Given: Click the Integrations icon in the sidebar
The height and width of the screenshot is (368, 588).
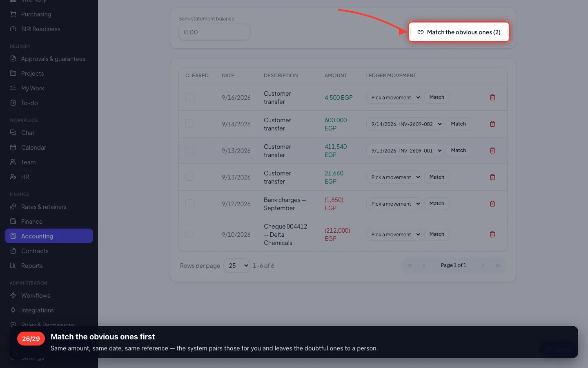Looking at the screenshot, I should tap(13, 310).
